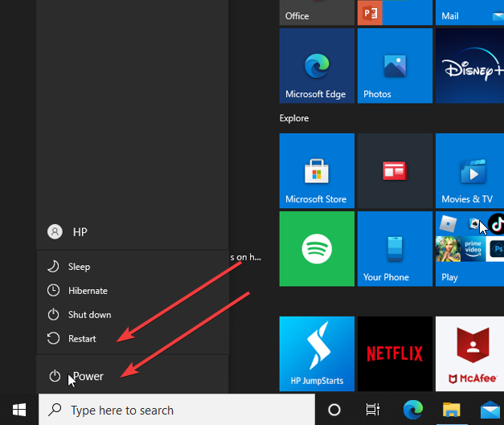This screenshot has width=504, height=425.
Task: Open the Photos tile
Action: [x=395, y=66]
